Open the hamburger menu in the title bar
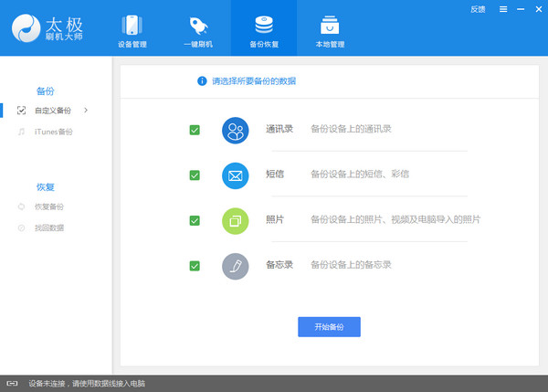This screenshot has height=392, width=548. tap(502, 9)
